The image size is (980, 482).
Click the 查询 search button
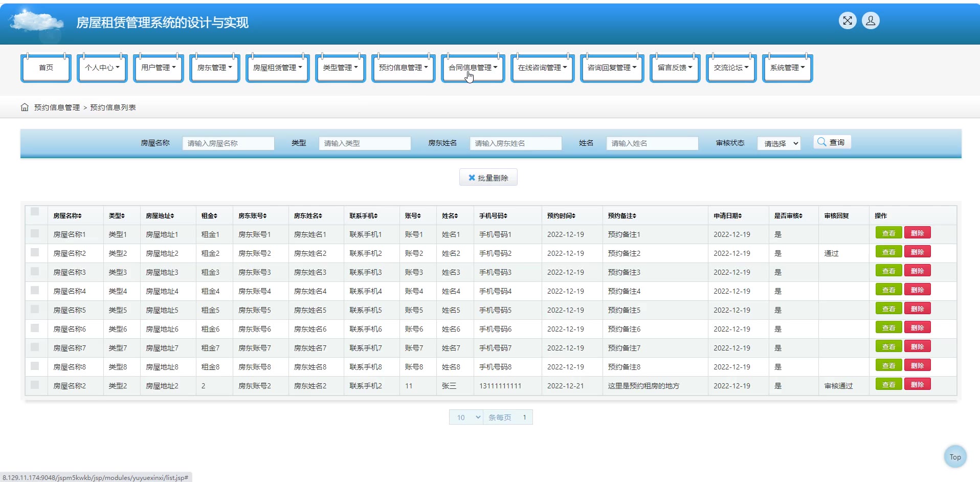coord(832,142)
